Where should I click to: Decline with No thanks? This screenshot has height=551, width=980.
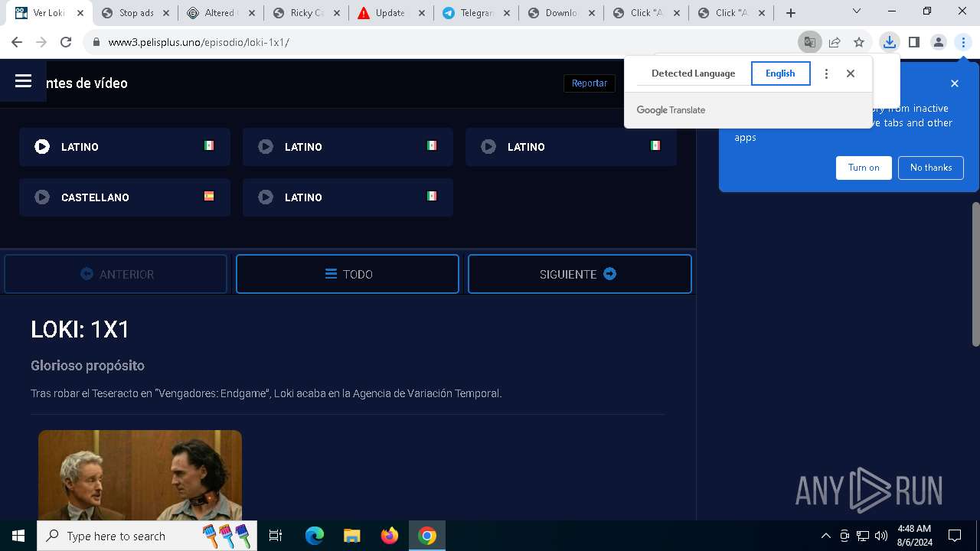[x=931, y=168]
